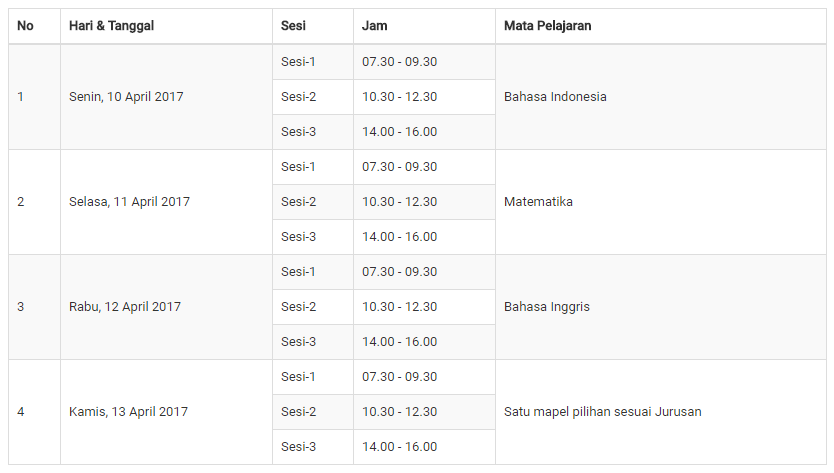Click the "Jam" column header

(x=424, y=26)
